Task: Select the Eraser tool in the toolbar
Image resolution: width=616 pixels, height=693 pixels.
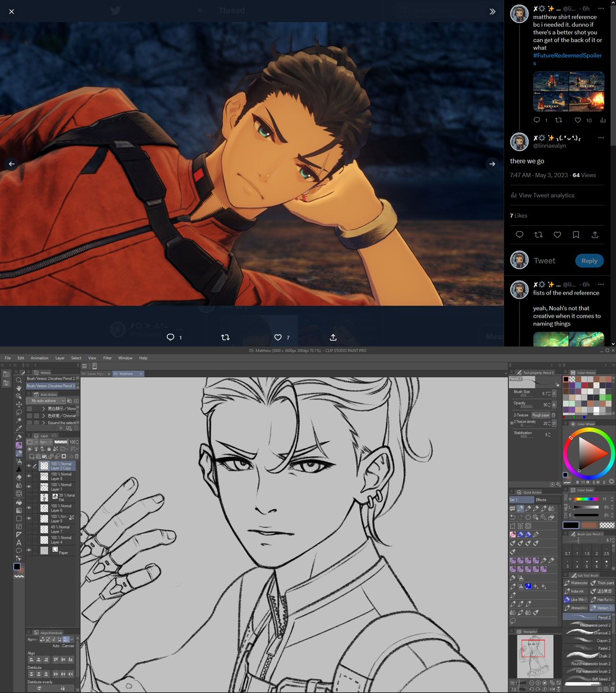Action: pos(18,478)
